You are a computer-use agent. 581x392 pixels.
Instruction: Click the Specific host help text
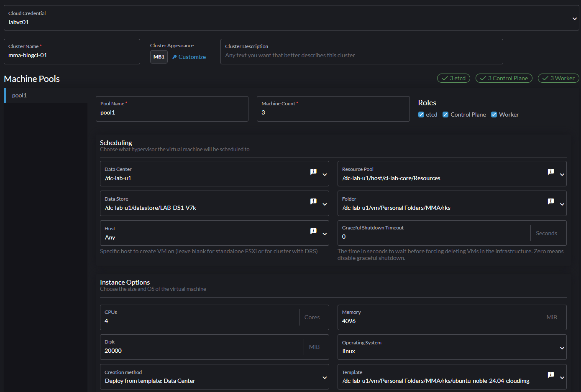pyautogui.click(x=209, y=251)
